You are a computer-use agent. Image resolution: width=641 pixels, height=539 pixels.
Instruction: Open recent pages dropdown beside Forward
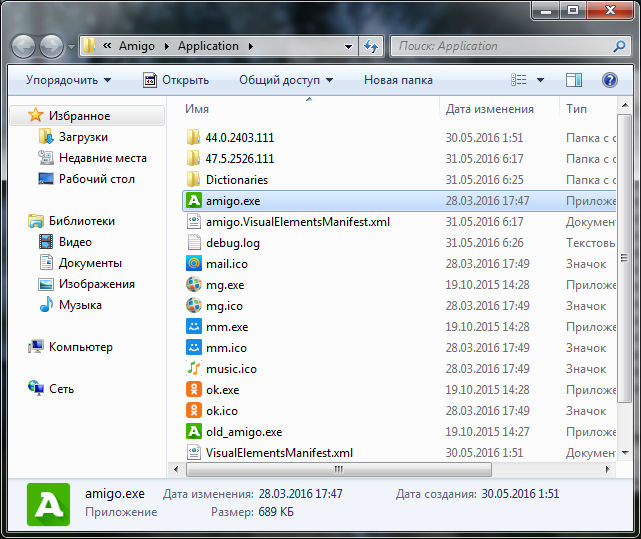71,47
